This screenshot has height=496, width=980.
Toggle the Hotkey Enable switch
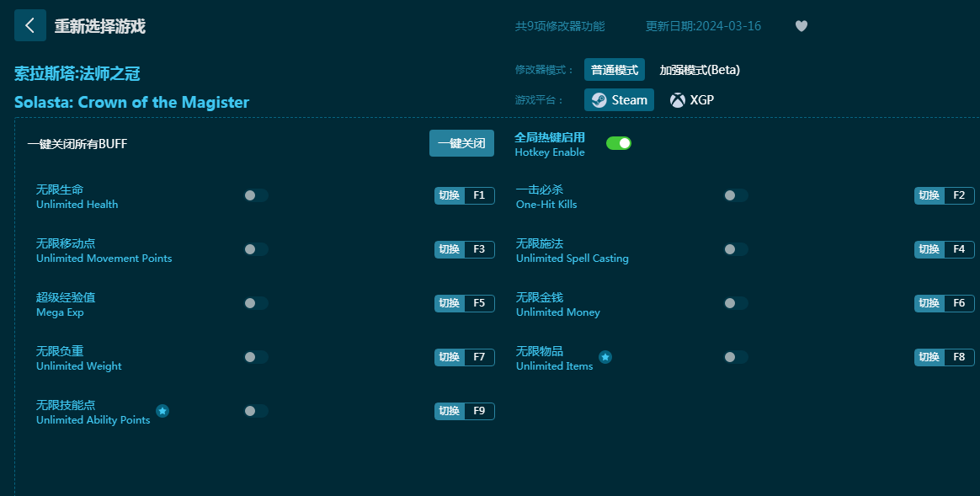coord(619,143)
